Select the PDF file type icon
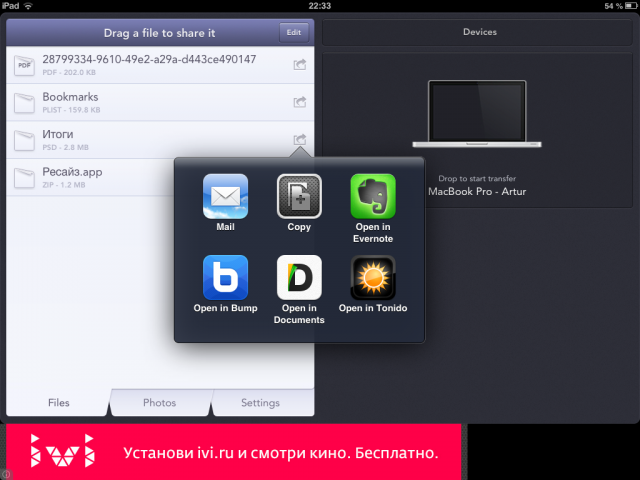This screenshot has width=640, height=480. coord(24,65)
